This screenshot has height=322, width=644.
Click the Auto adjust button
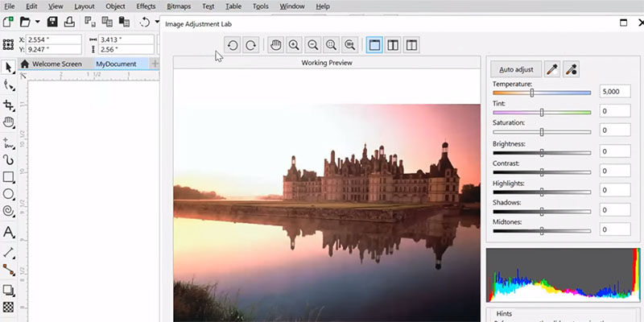(x=515, y=70)
